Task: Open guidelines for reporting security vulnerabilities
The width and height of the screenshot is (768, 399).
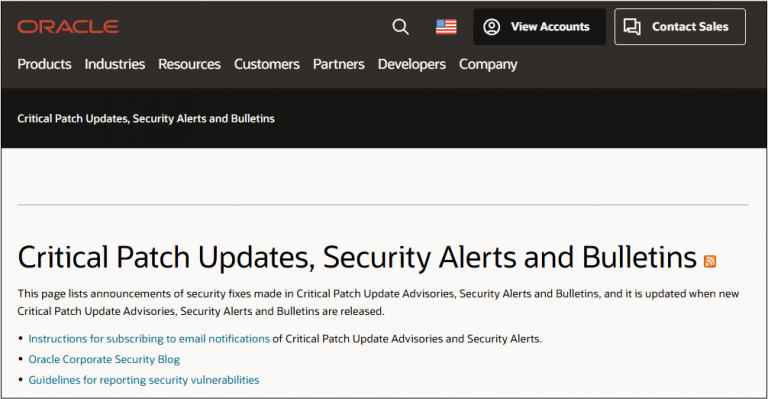Action: (144, 380)
